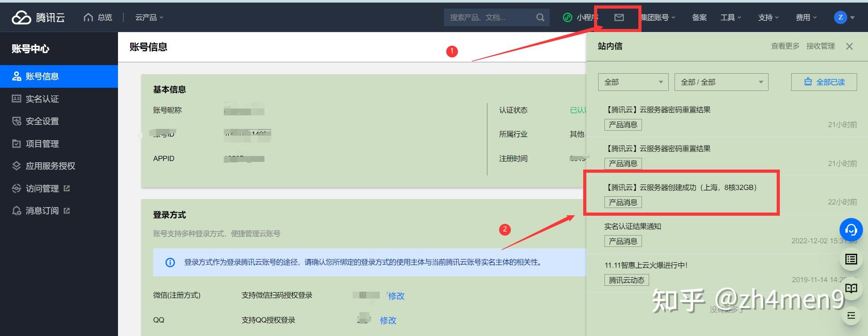Click the 实名认证 ID card icon
868x336 pixels.
tap(17, 99)
